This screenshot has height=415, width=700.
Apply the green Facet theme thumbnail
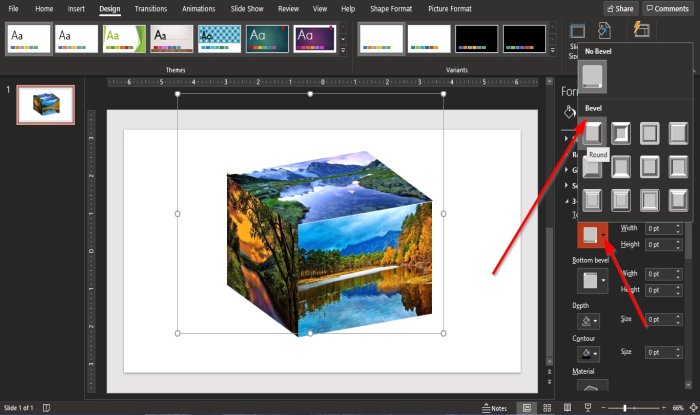pos(124,38)
